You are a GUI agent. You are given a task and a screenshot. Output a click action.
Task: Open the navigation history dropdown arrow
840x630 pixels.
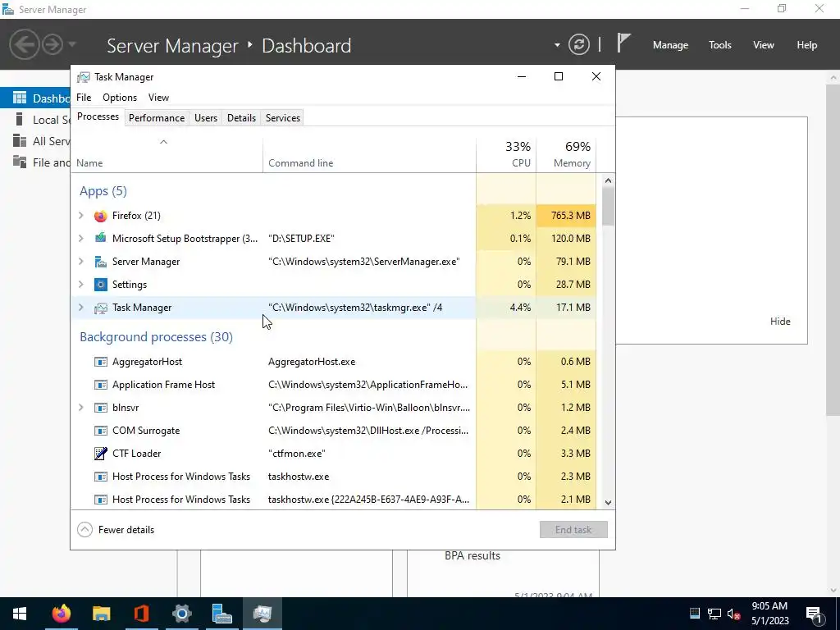(72, 44)
